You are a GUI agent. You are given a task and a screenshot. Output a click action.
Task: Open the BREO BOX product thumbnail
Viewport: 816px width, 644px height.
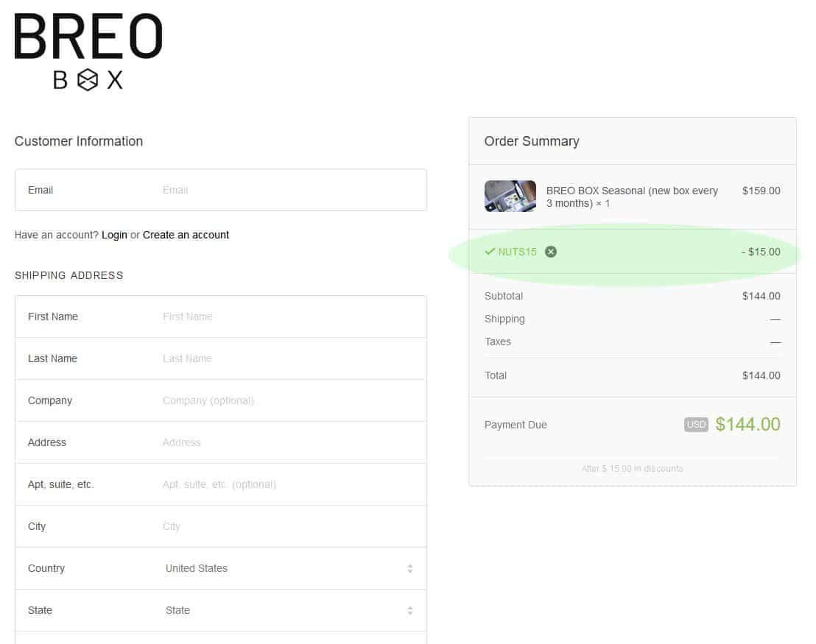pyautogui.click(x=510, y=196)
